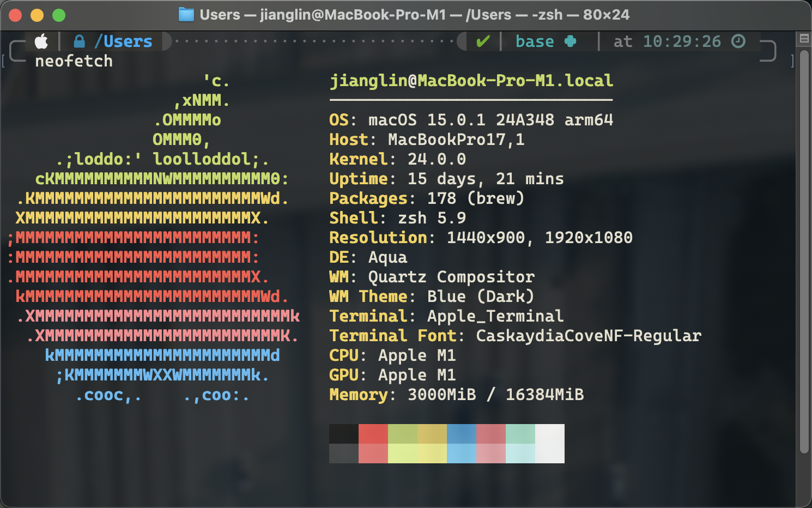This screenshot has width=812, height=508.
Task: Click the bottom-row pale cyan block
Action: tap(520, 453)
